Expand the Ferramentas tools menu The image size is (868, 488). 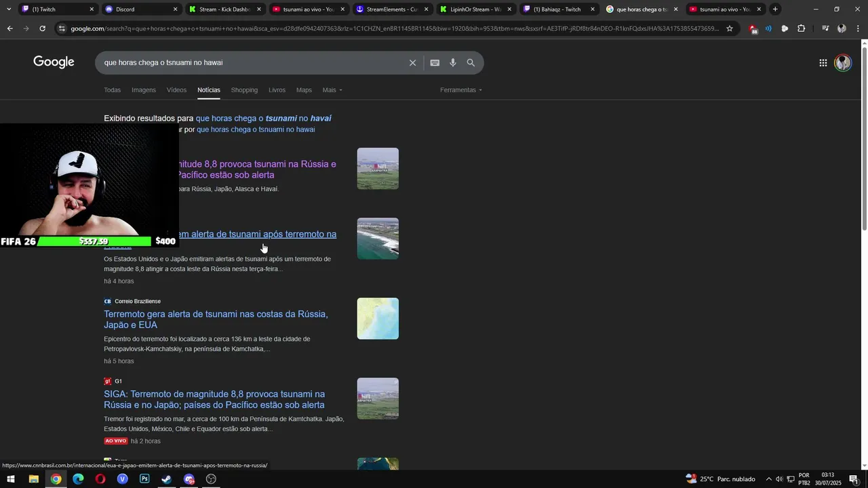tap(461, 90)
